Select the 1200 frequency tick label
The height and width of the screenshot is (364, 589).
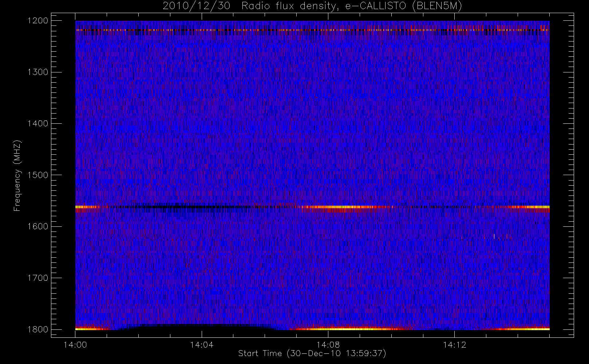pyautogui.click(x=38, y=21)
